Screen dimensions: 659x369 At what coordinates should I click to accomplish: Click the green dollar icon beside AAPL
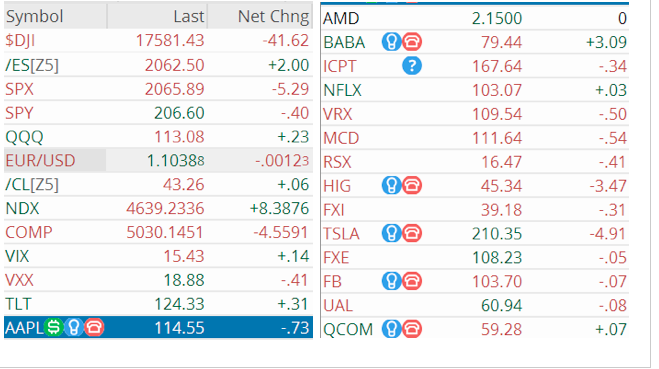click(x=54, y=327)
